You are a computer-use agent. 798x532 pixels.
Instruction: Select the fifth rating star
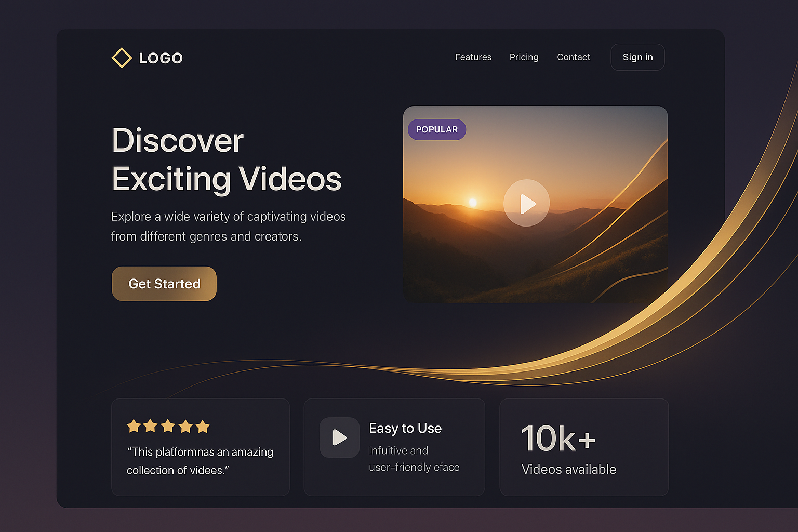click(x=203, y=427)
